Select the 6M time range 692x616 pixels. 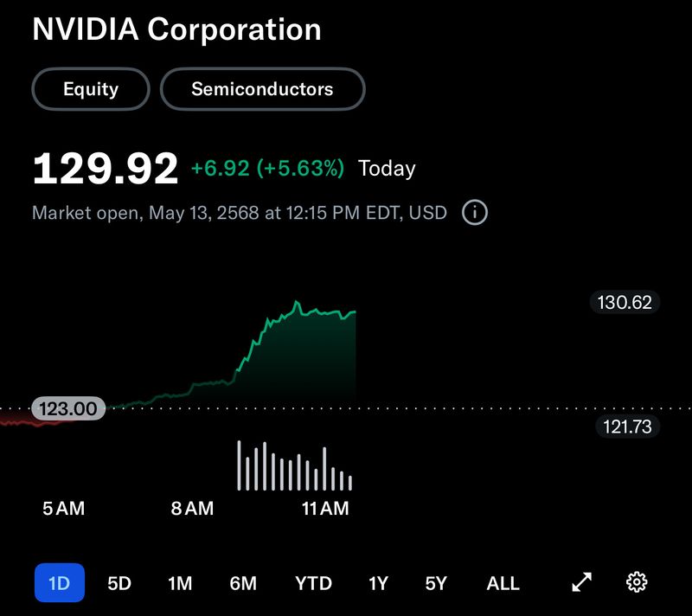(244, 583)
